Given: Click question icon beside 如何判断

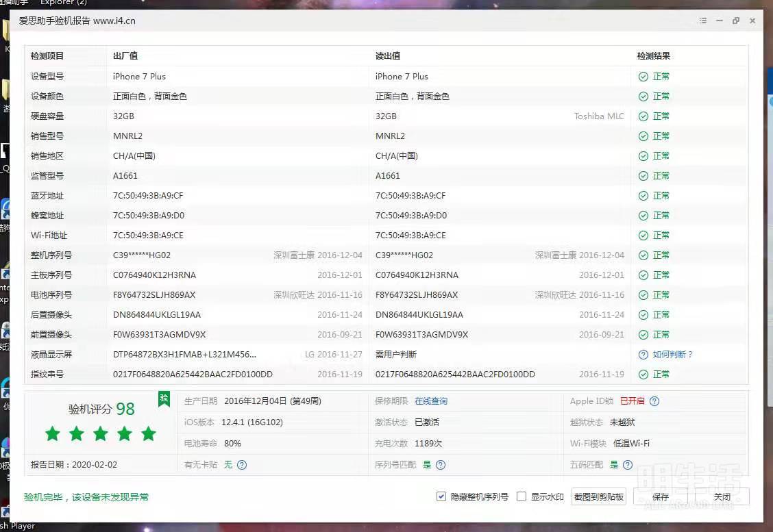Looking at the screenshot, I should 643,354.
